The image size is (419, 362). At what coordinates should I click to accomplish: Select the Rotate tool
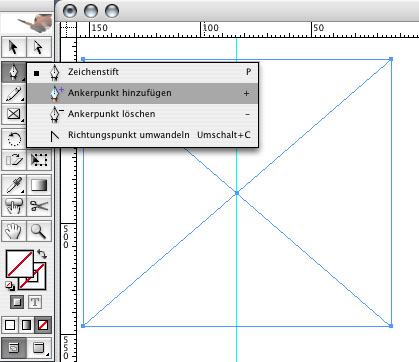coord(14,139)
